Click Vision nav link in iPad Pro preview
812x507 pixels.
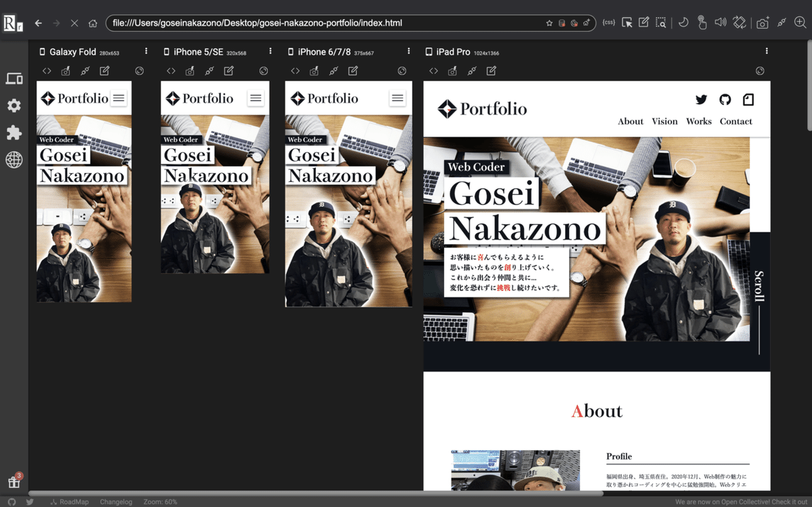point(664,121)
